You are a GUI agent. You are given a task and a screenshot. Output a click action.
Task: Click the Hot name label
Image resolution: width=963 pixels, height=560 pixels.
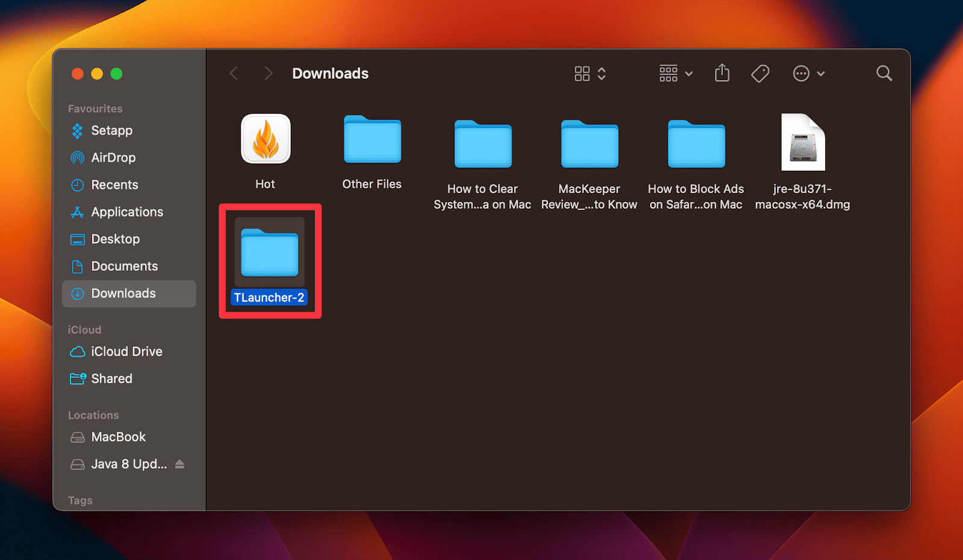tap(265, 184)
